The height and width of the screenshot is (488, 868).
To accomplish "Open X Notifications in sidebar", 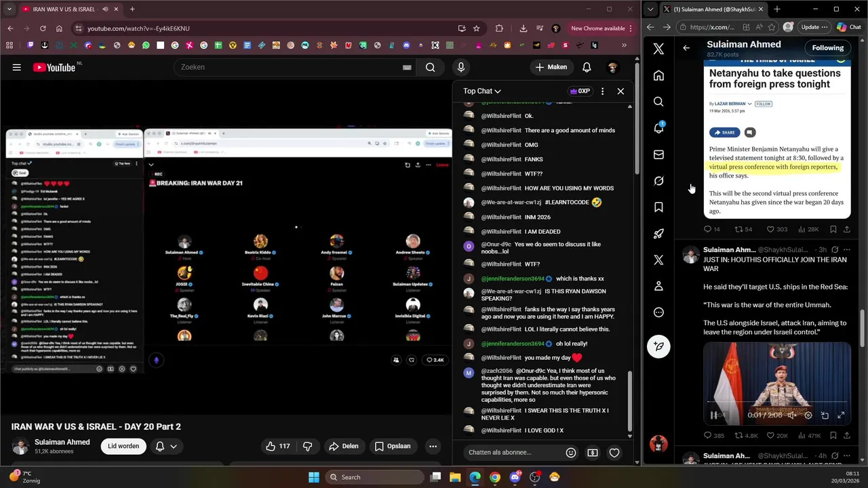I will [x=658, y=128].
